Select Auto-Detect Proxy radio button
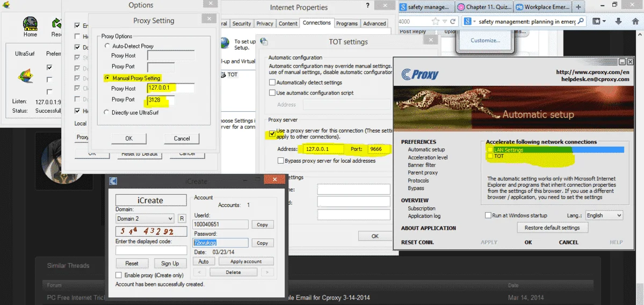This screenshot has height=305, width=644. click(x=107, y=46)
